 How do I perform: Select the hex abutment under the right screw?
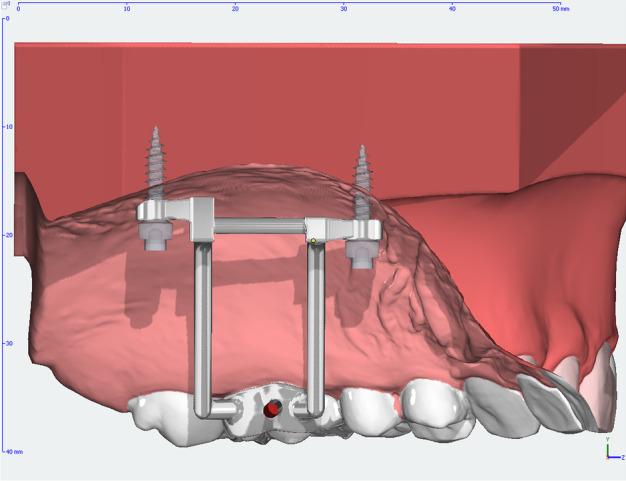[362, 254]
